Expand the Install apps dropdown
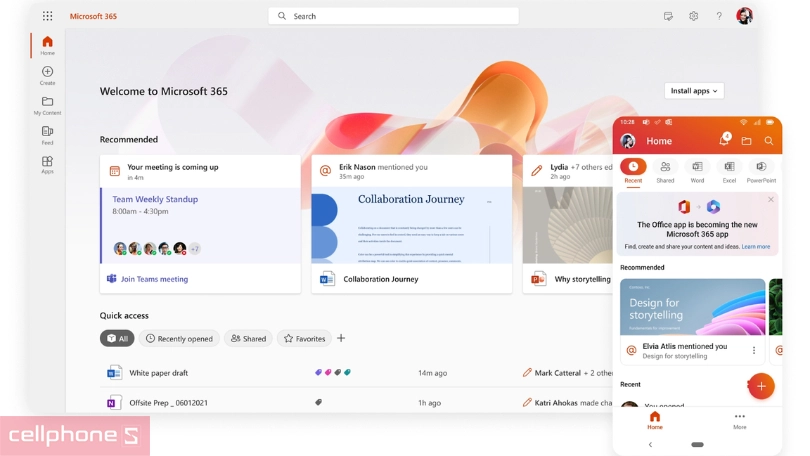The image size is (810, 456). point(694,91)
